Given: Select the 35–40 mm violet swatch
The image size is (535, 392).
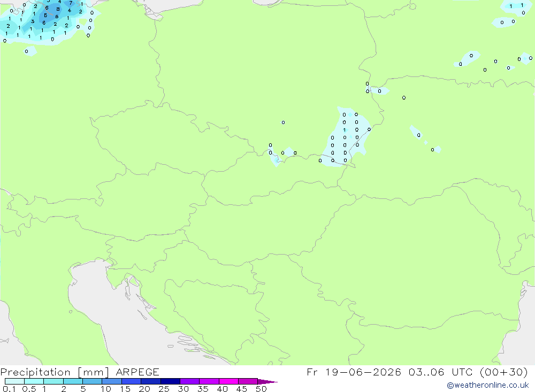Looking at the screenshot, I should (x=209, y=381).
